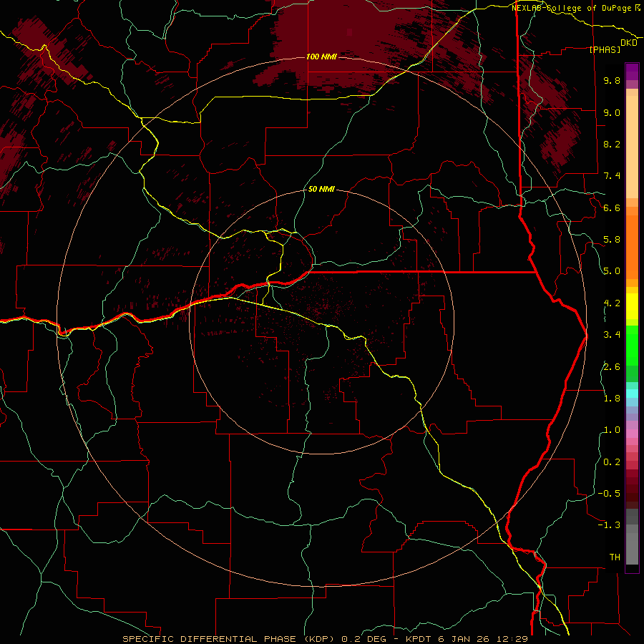Pick the light peach swatch beside 8.2
Image resolution: width=644 pixels, height=644 pixels.
[632, 147]
